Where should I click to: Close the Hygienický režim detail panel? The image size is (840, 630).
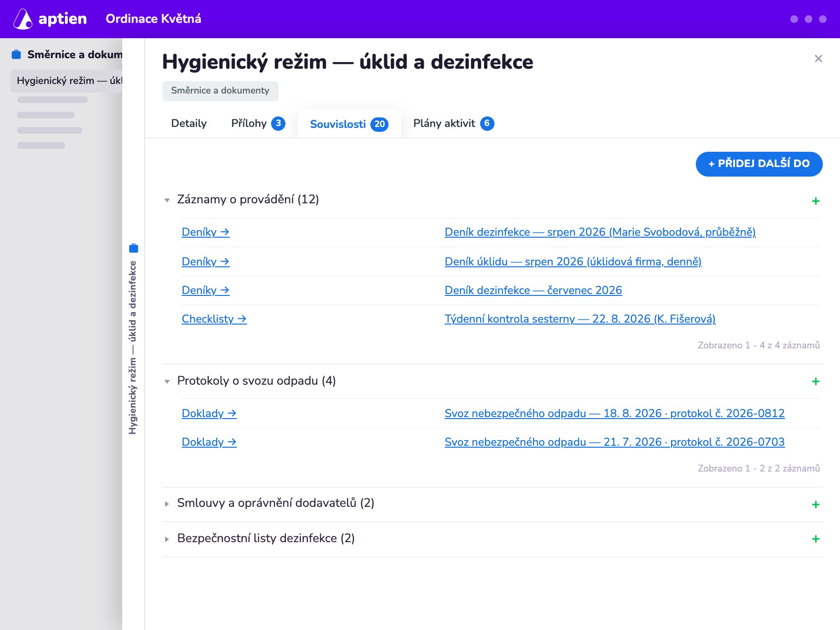point(818,59)
